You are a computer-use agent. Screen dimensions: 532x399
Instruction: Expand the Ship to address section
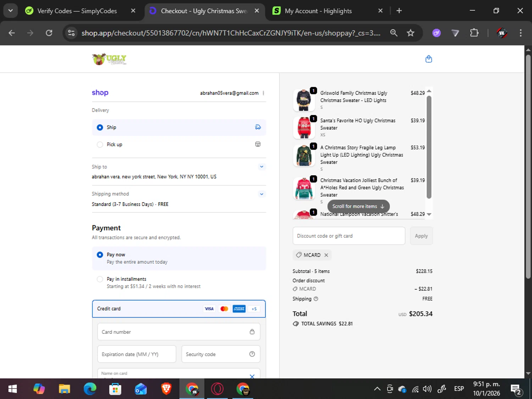261,167
